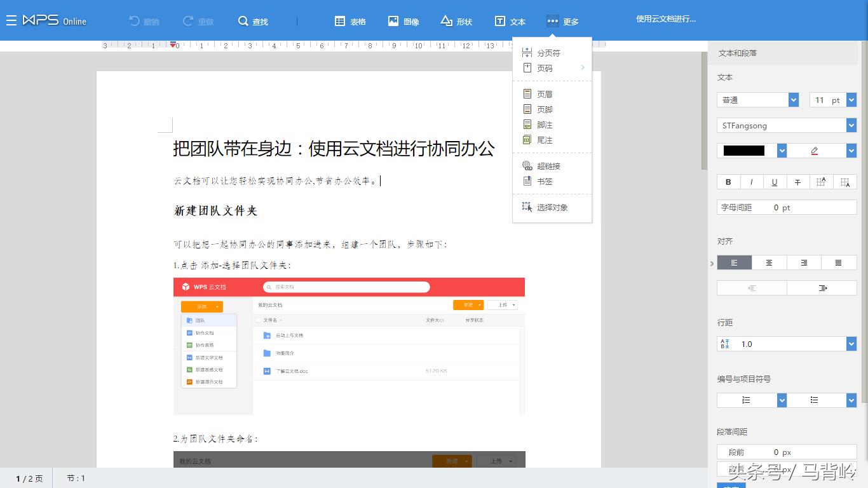Insert a text box via the 文本 icon
The image size is (868, 488).
tap(510, 20)
